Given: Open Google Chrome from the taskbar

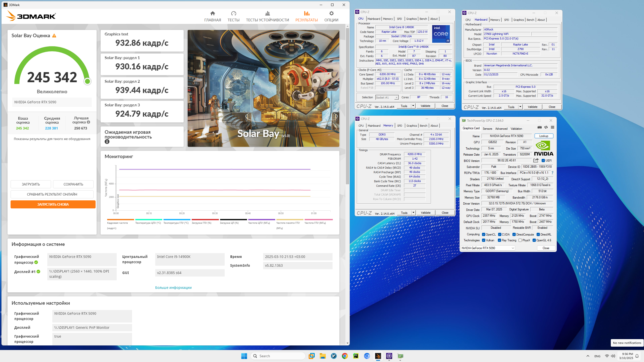Looking at the screenshot, I should pyautogui.click(x=345, y=356).
